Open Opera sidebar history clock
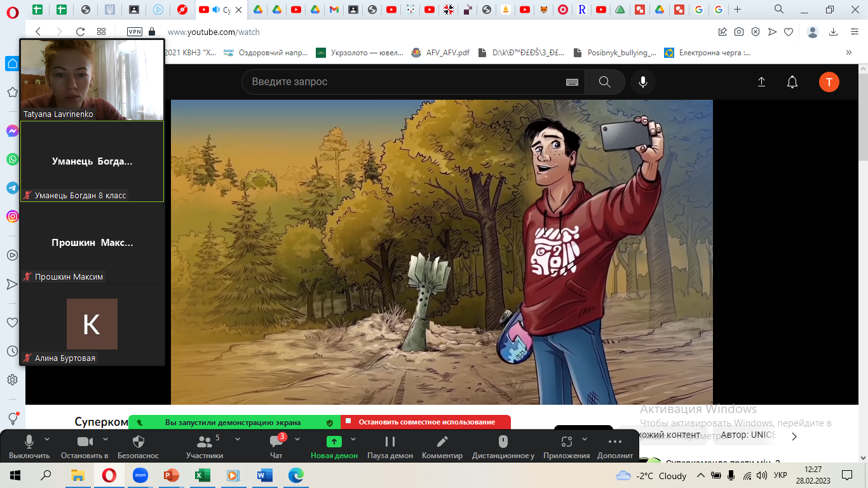The width and height of the screenshot is (868, 488). point(12,351)
